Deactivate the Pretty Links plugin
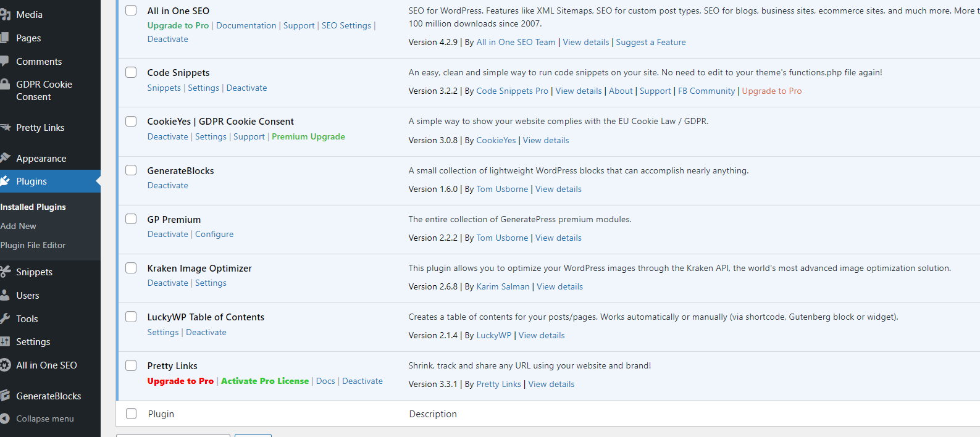The width and height of the screenshot is (980, 437). [x=362, y=381]
